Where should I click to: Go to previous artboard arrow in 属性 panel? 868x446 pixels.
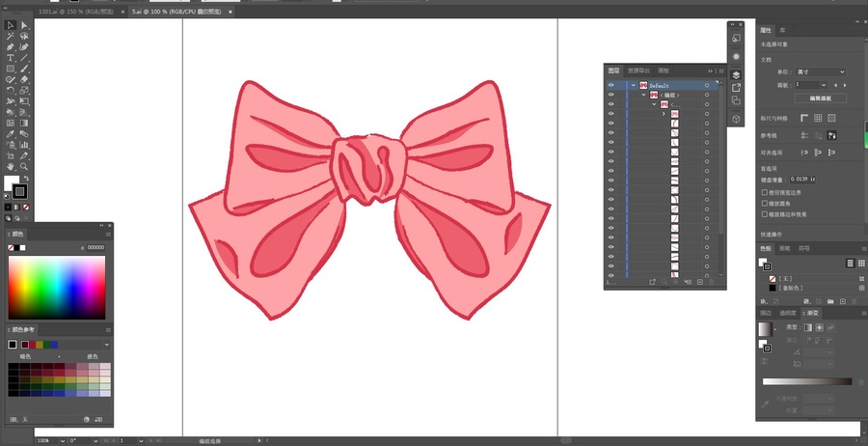[835, 85]
